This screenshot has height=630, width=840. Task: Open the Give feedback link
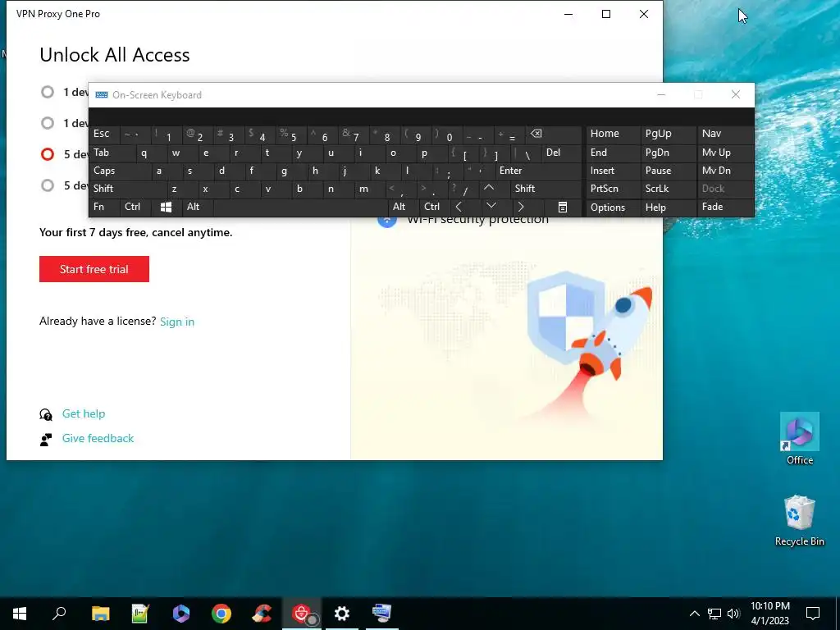coord(98,438)
